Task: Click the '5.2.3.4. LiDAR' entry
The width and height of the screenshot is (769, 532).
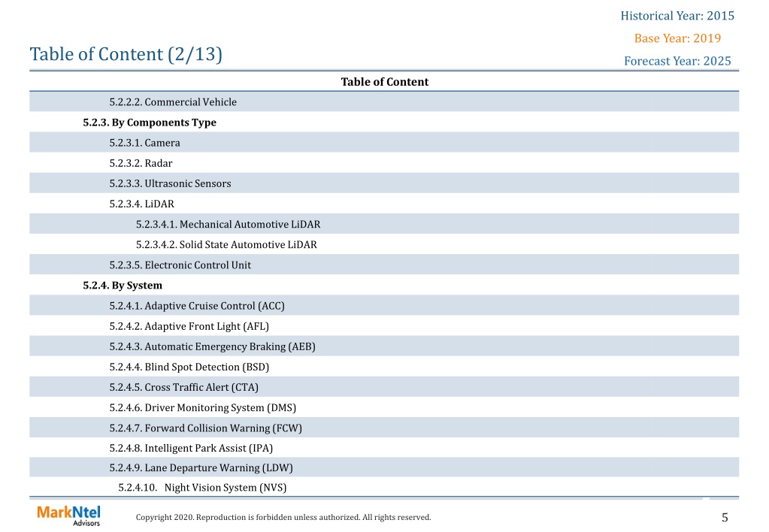Action: click(x=142, y=204)
